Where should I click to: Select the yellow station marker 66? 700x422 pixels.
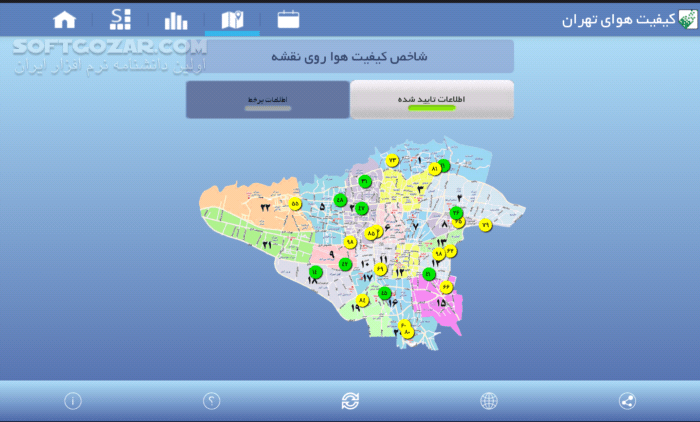click(x=446, y=287)
